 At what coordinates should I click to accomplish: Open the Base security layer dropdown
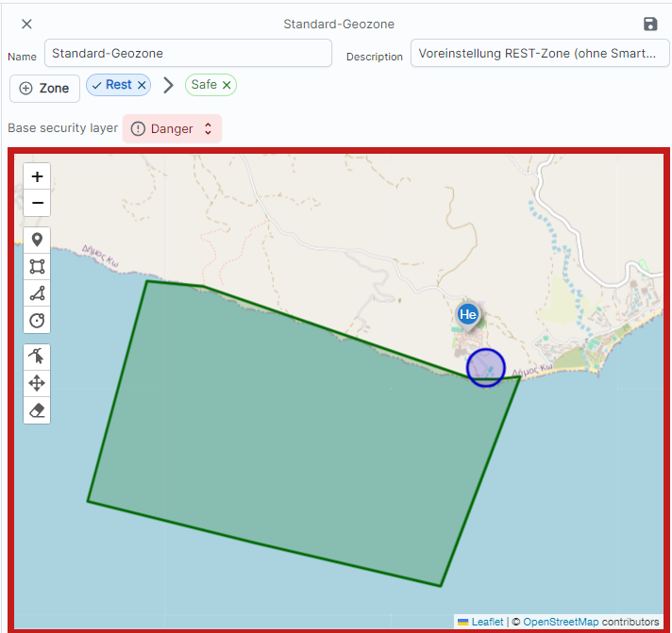coord(173,128)
